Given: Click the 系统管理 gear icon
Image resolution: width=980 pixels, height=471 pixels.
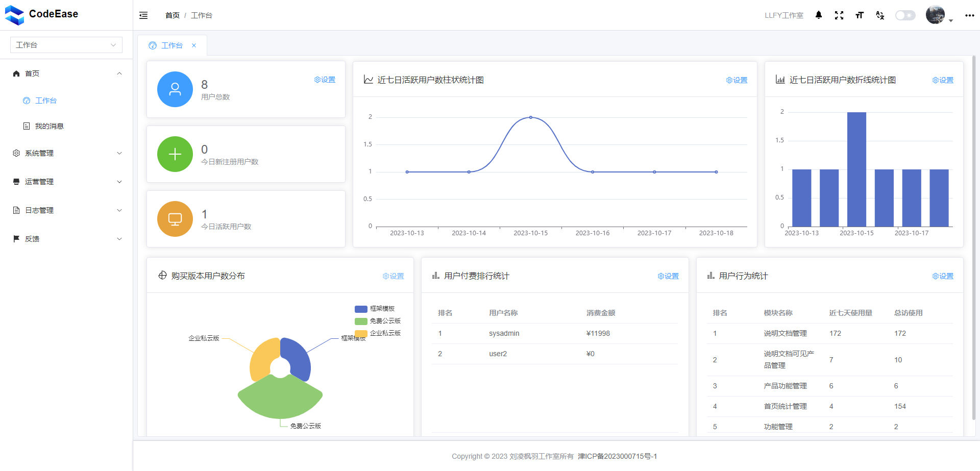Looking at the screenshot, I should click(16, 153).
